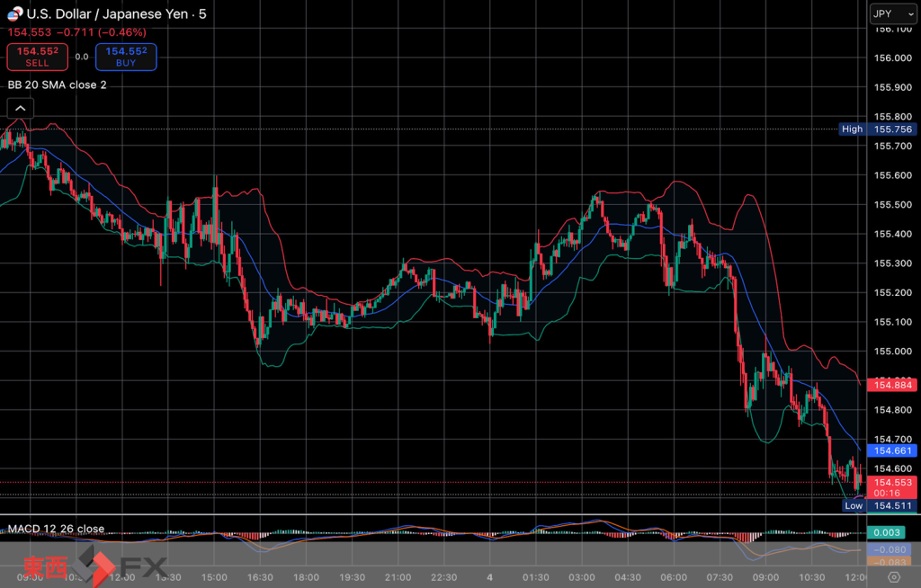Click the 156.000 level on price axis
This screenshot has height=588, width=921.
[893, 58]
